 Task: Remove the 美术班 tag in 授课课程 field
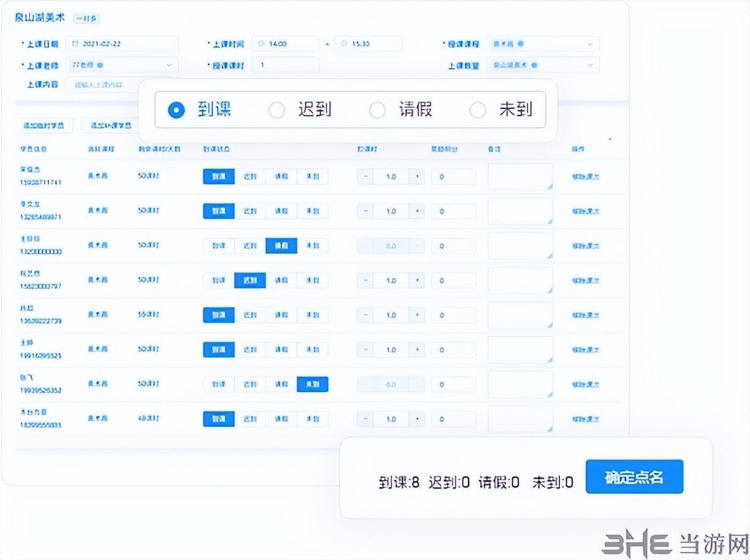tap(520, 44)
